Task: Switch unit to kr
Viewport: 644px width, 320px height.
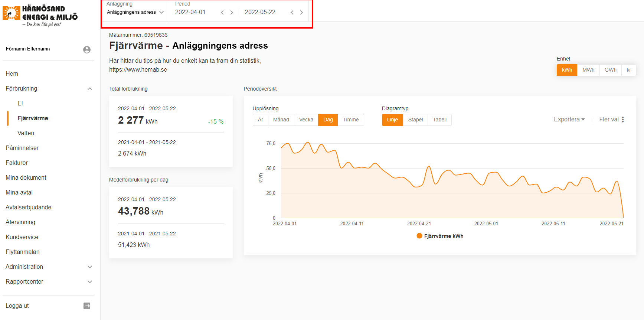Action: [628, 70]
